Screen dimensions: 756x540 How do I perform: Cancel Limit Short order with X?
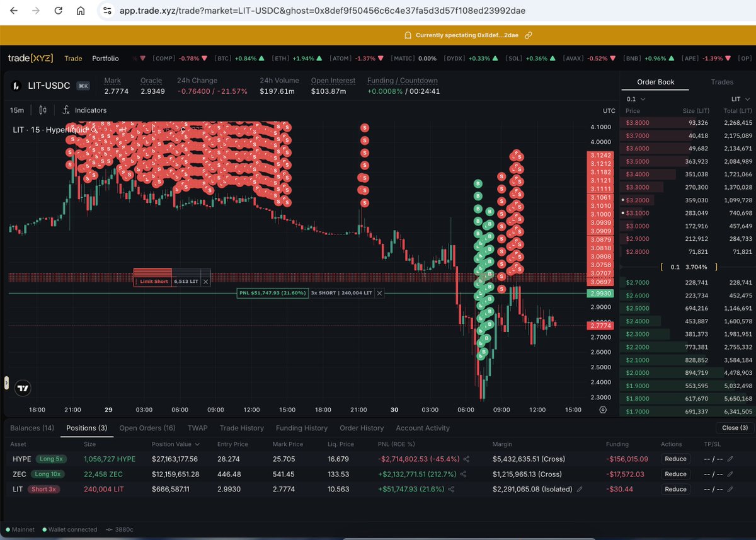pos(205,281)
